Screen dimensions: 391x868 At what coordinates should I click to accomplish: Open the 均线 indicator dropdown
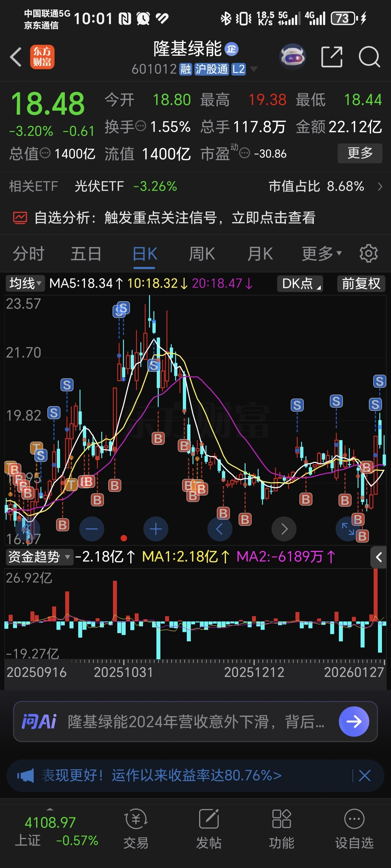[25, 283]
